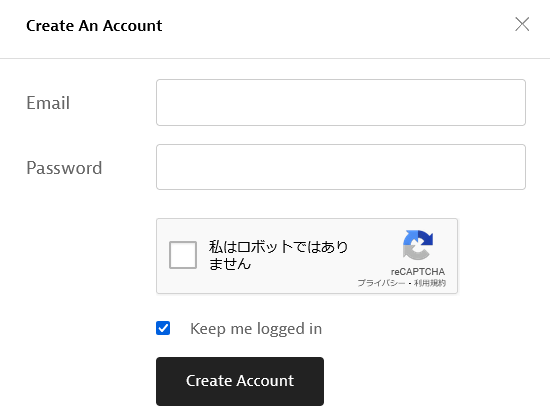Click the dash separator between プライバシー and 利用規約

409,283
